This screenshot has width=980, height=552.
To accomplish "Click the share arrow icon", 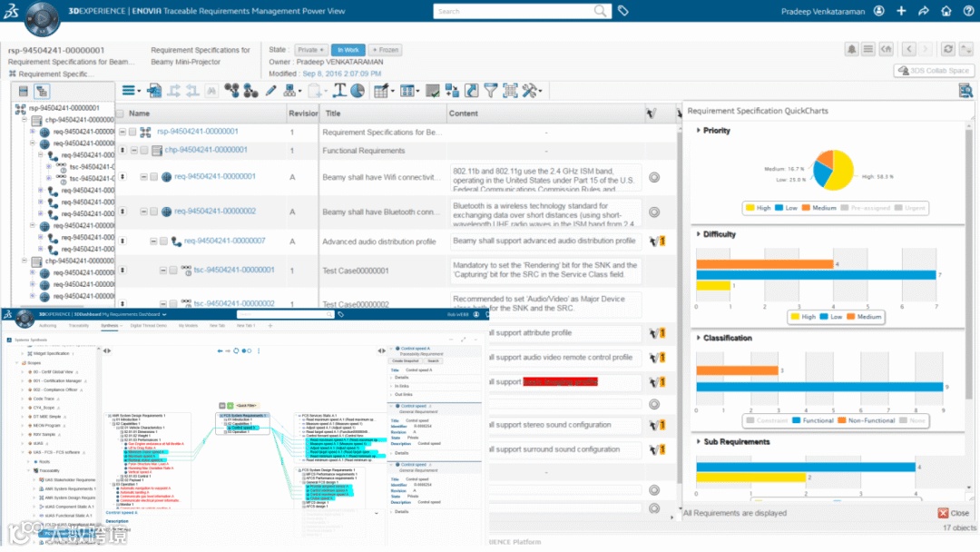I will pos(924,11).
